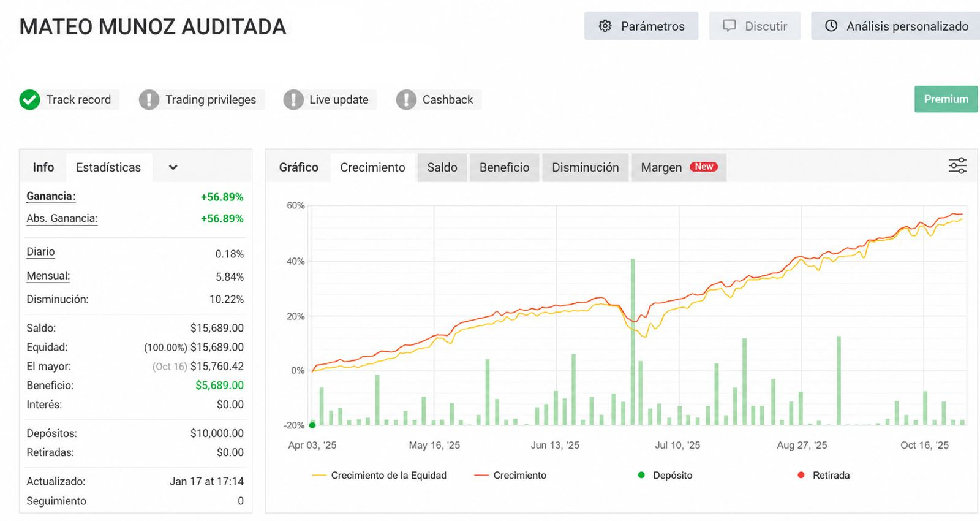Screen dimensions: 980x521
Task: Click the Seguimiento label
Action: tap(56, 501)
